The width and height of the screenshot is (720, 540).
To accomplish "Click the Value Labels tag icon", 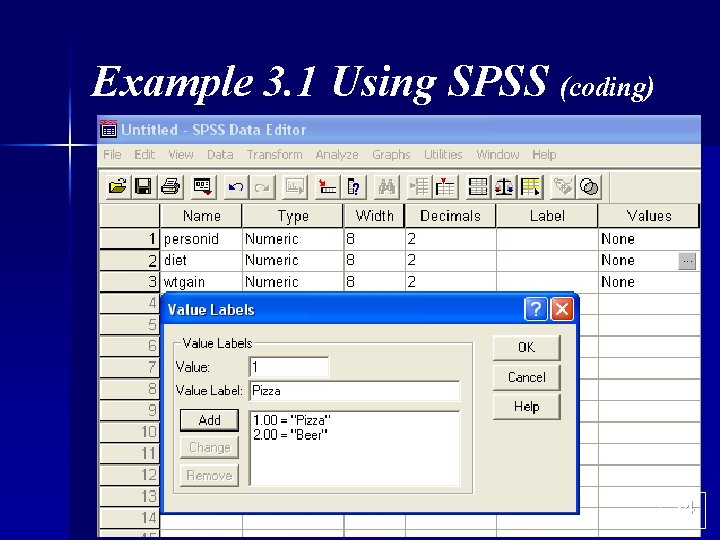I will tap(563, 187).
